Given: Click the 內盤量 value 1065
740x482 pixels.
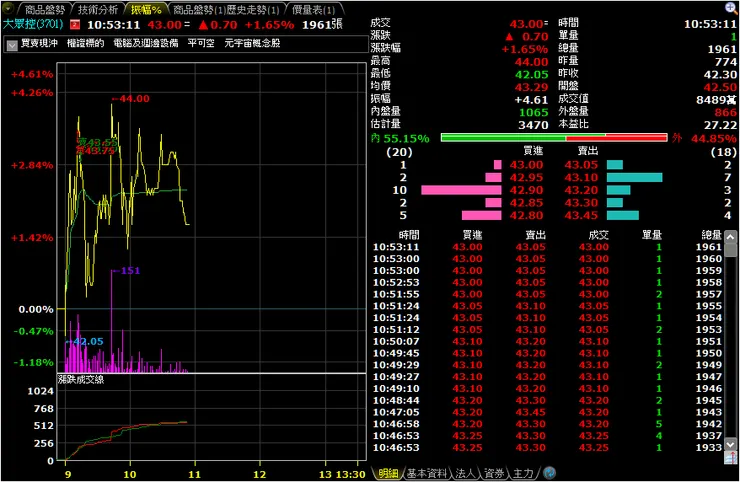Looking at the screenshot, I should (534, 112).
